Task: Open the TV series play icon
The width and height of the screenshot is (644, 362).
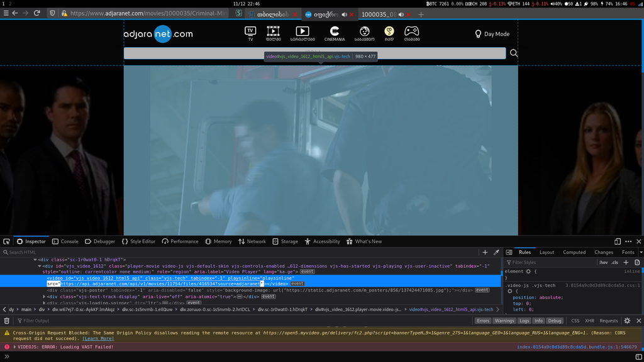Action: (303, 34)
